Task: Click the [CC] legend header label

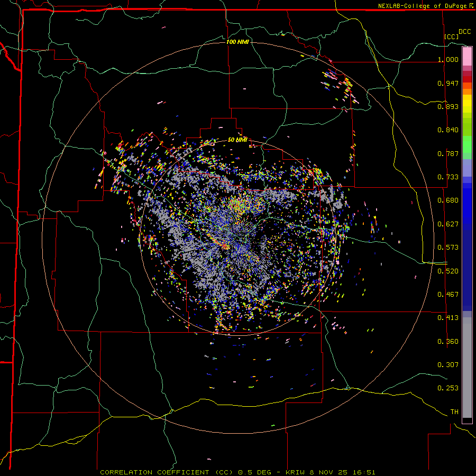Action: pyautogui.click(x=451, y=36)
